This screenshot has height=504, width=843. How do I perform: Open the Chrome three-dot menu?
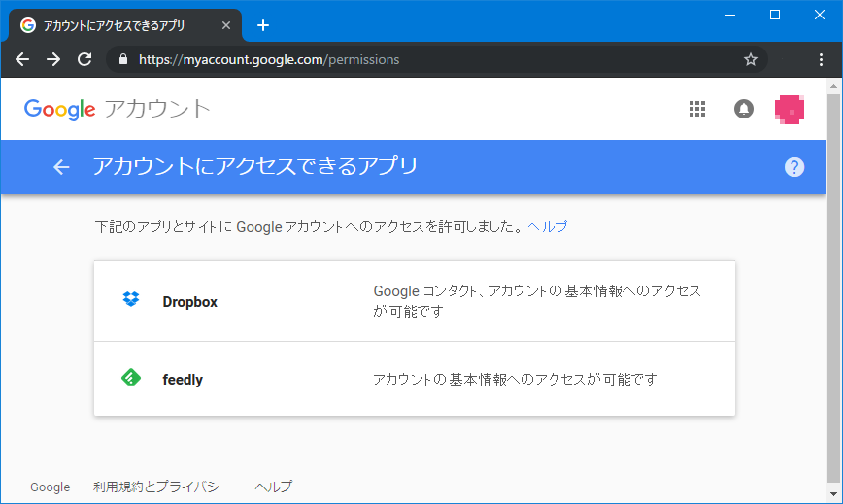tap(821, 59)
